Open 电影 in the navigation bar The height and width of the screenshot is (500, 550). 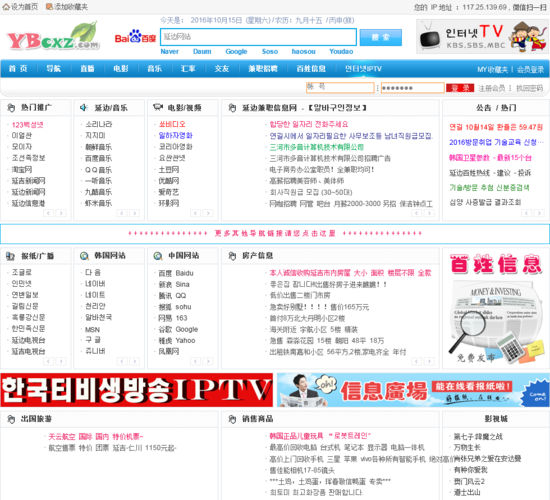[121, 69]
